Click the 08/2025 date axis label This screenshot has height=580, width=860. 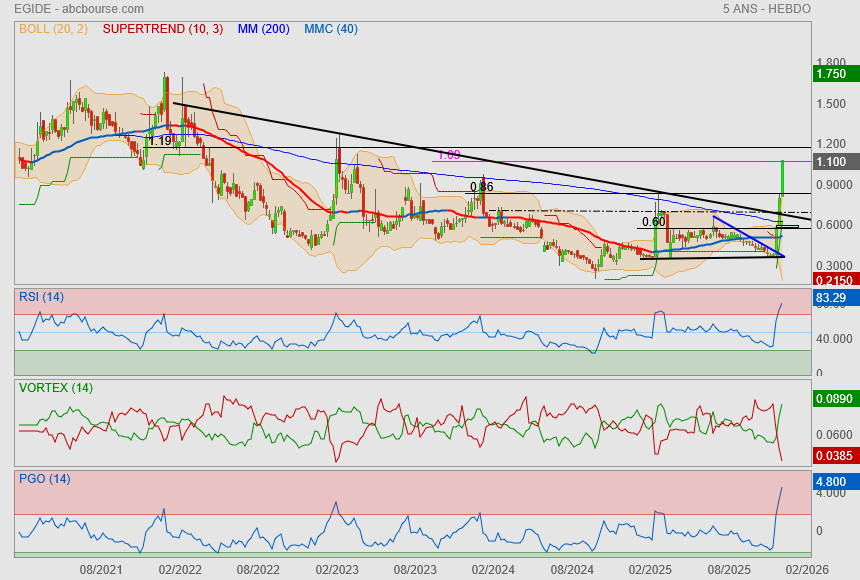(x=727, y=569)
